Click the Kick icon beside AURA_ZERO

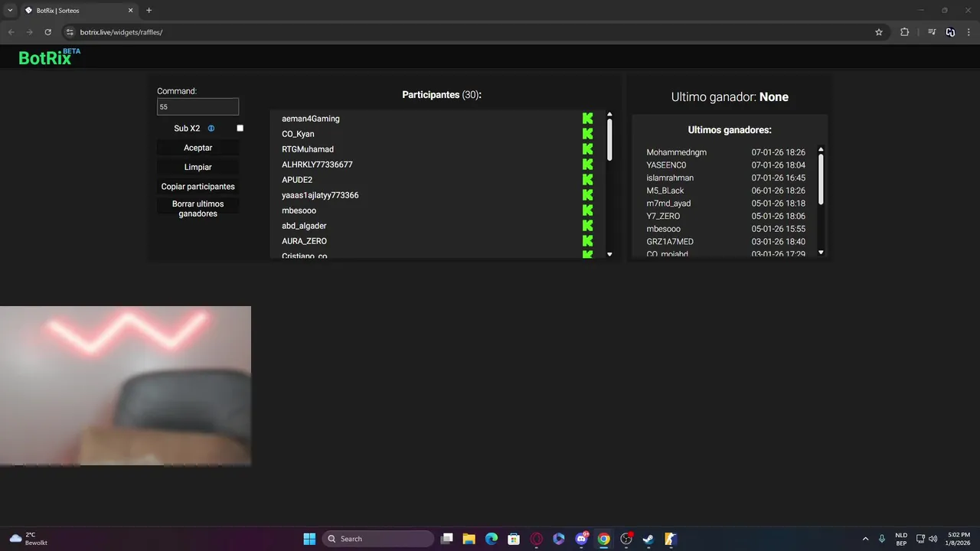[x=588, y=241]
